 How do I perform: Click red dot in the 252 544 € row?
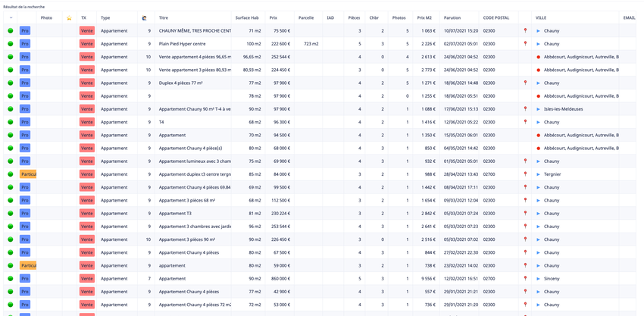pyautogui.click(x=539, y=57)
